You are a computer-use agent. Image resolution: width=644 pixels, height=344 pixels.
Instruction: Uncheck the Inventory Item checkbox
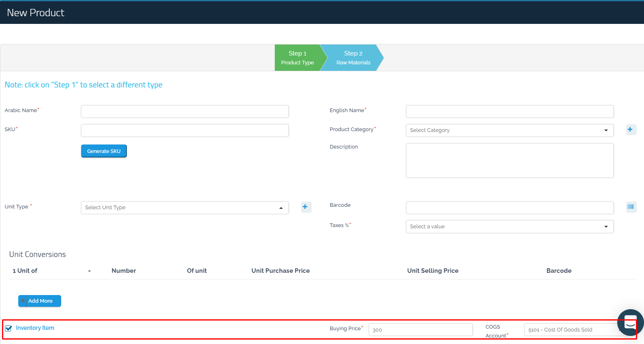(9, 328)
